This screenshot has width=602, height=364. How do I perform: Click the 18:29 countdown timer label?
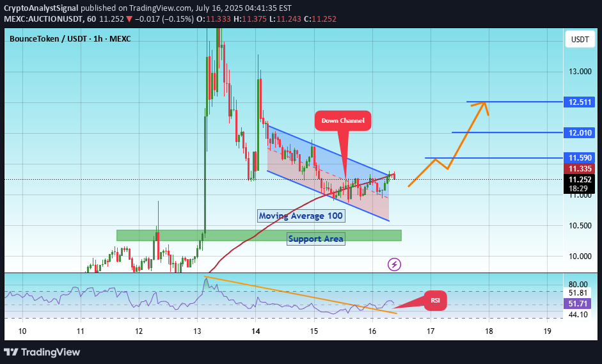coord(578,189)
